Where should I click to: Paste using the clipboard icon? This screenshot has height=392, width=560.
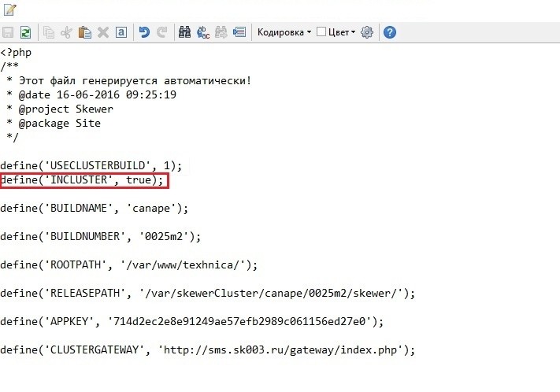84,32
